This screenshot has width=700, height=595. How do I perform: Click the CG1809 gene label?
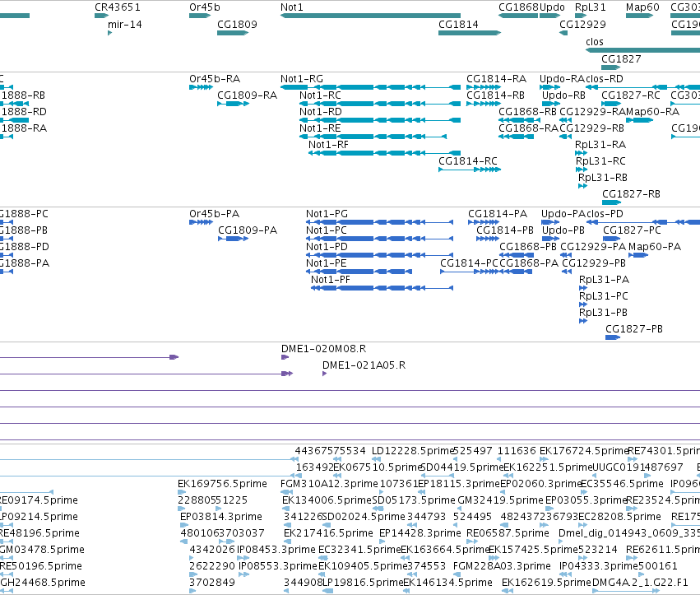(x=237, y=24)
